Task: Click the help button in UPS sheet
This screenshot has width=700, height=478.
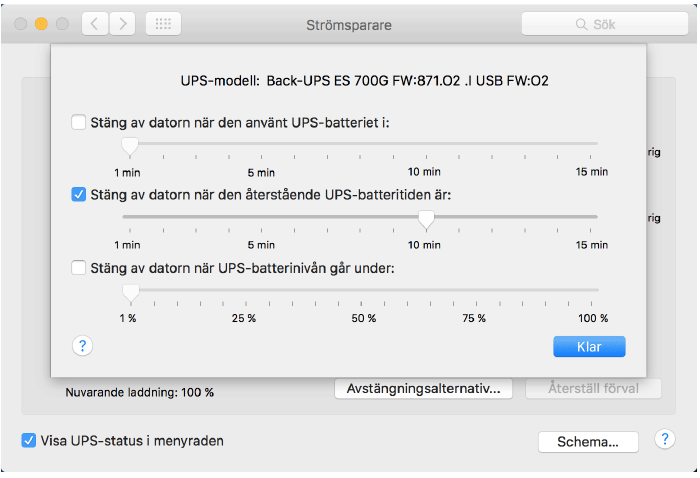Action: (83, 345)
